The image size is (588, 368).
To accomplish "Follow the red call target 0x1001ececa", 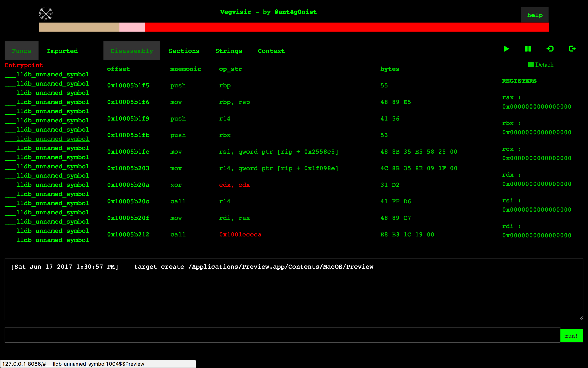I will pos(240,234).
